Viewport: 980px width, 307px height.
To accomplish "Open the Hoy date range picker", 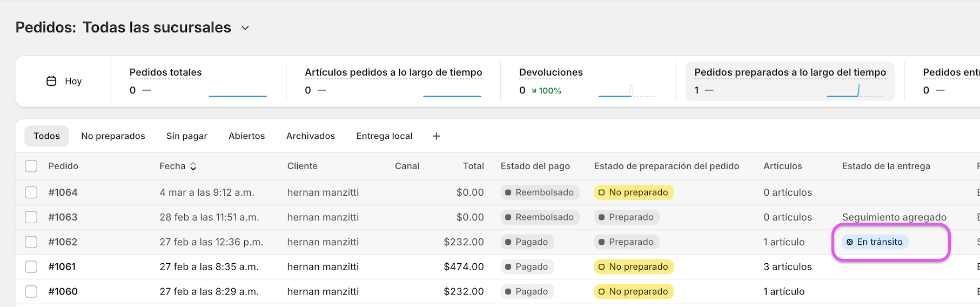I will click(x=64, y=81).
